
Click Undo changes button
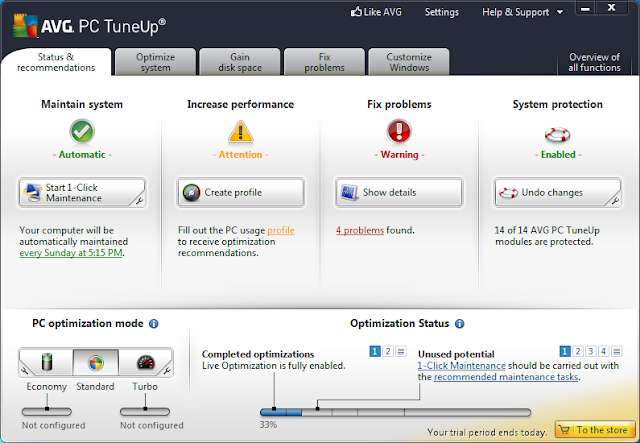(x=558, y=192)
